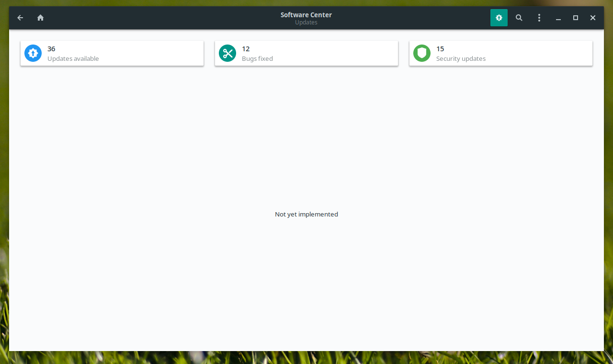
Task: Click the Software Center window title
Action: 306,15
